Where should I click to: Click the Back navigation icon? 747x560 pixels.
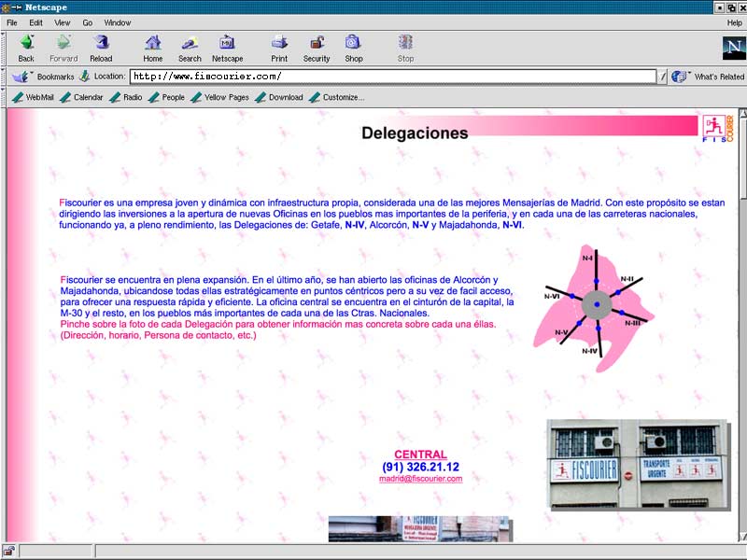coord(26,42)
